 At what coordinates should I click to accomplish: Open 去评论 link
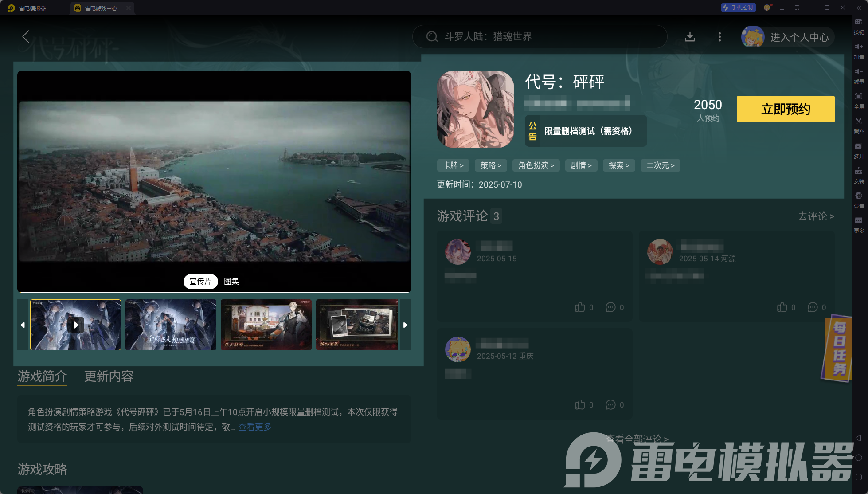(x=816, y=216)
